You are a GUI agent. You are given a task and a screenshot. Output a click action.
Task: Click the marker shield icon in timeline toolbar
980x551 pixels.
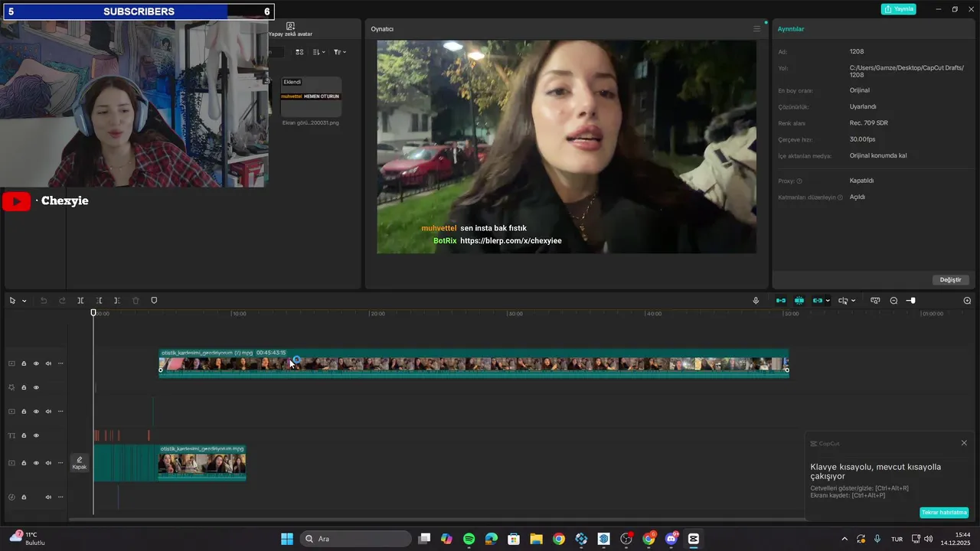click(x=154, y=301)
